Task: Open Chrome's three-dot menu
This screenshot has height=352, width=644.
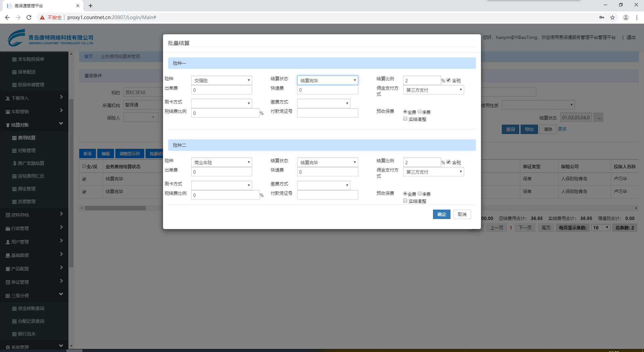Action: 637,17
